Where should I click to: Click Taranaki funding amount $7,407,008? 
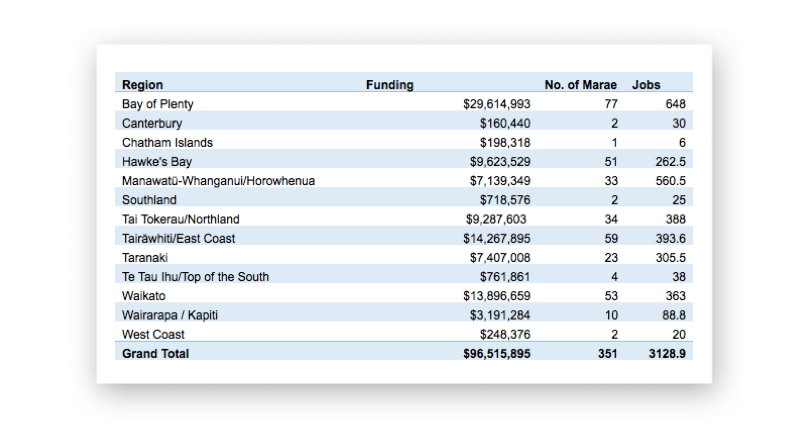[500, 258]
